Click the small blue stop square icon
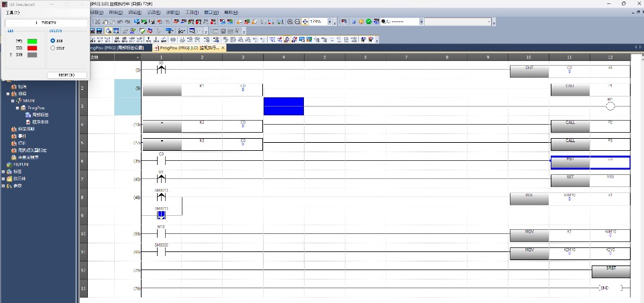The image size is (644, 303). tap(354, 21)
